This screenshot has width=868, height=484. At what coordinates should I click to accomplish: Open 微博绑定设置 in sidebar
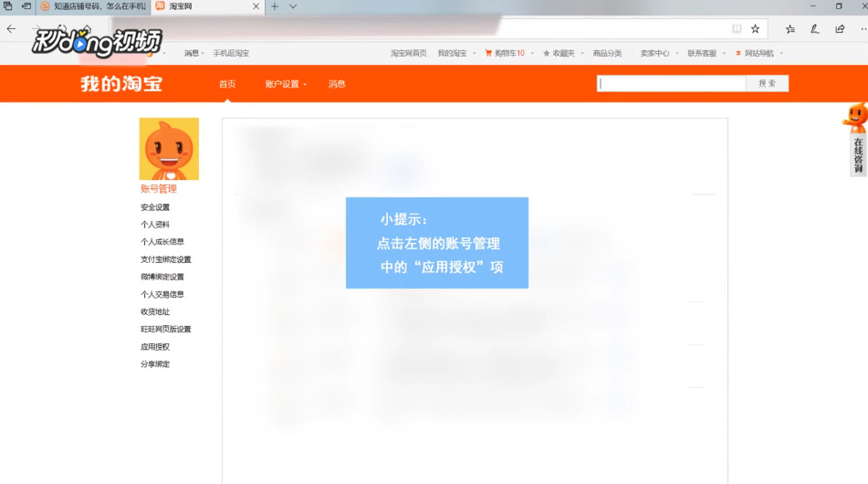(x=162, y=277)
